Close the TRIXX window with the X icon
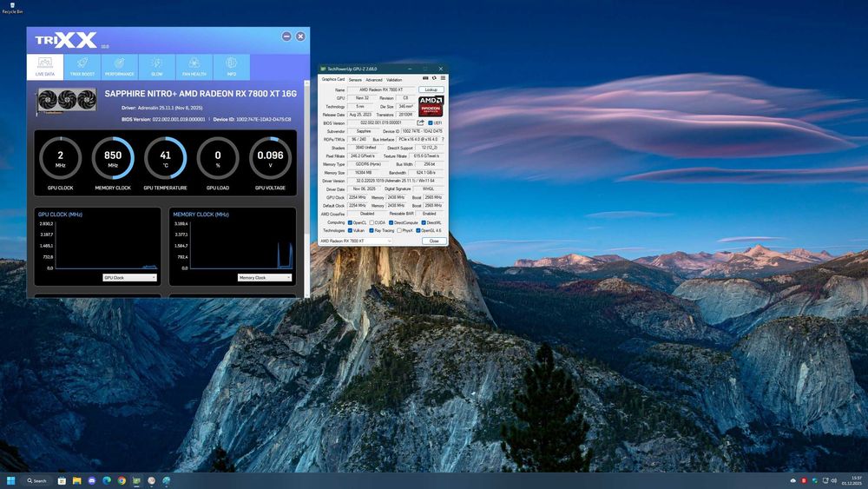 tap(300, 36)
